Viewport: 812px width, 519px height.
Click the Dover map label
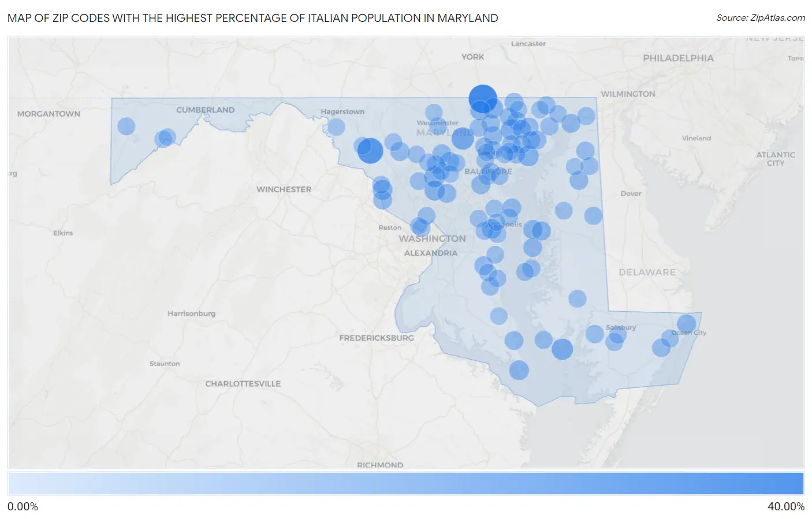pyautogui.click(x=631, y=193)
